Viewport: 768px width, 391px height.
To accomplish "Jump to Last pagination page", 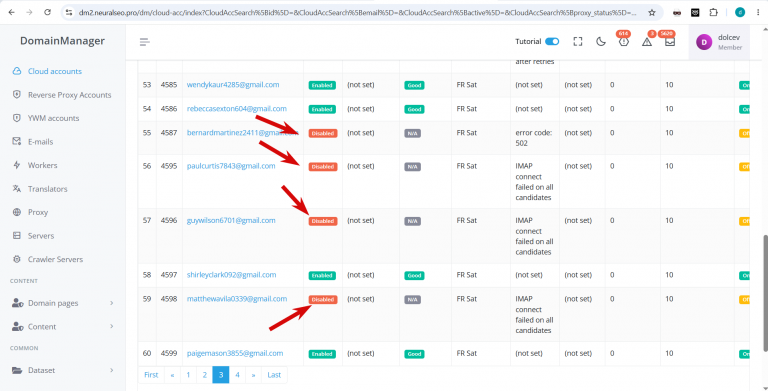I will pos(274,375).
